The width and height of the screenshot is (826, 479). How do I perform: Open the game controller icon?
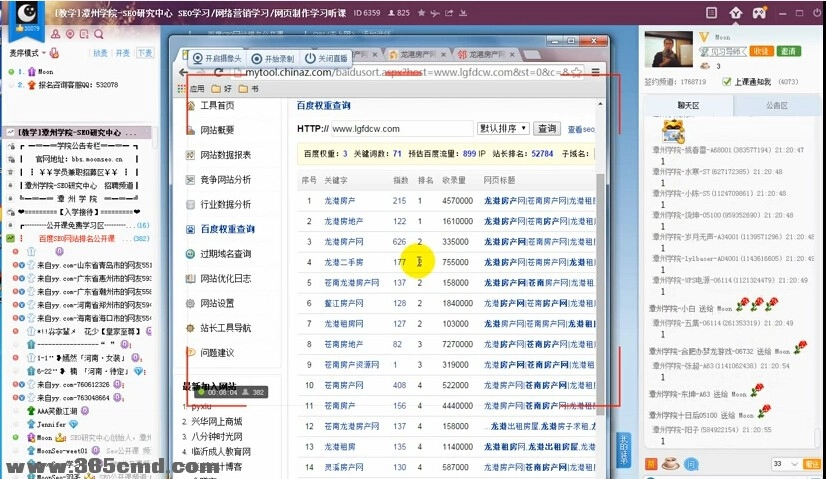tap(759, 13)
